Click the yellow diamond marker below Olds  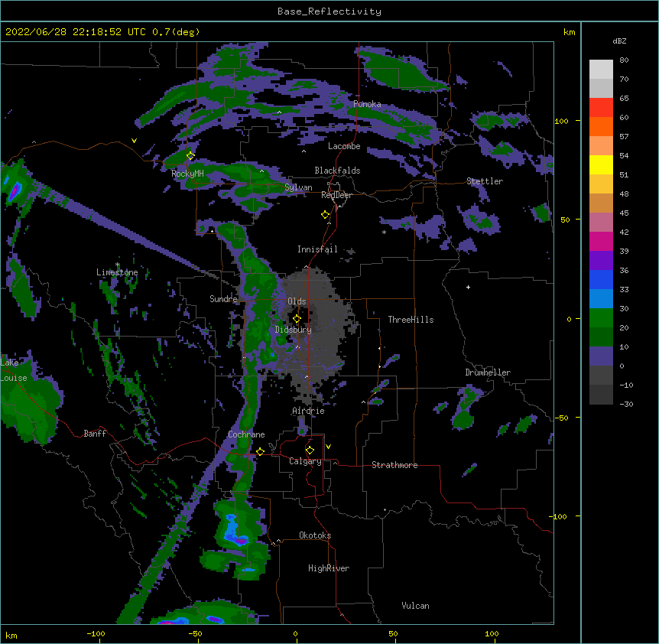tap(297, 319)
